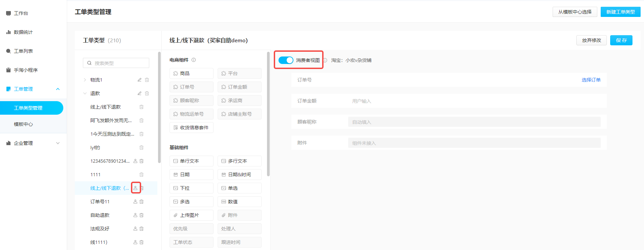Add 单行文本 basic component
Screen dimensions: 644x250
(192, 161)
